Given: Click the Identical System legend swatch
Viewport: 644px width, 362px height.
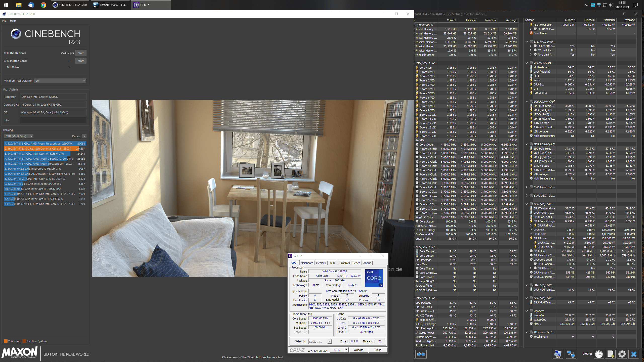Looking at the screenshot, I should point(24,341).
